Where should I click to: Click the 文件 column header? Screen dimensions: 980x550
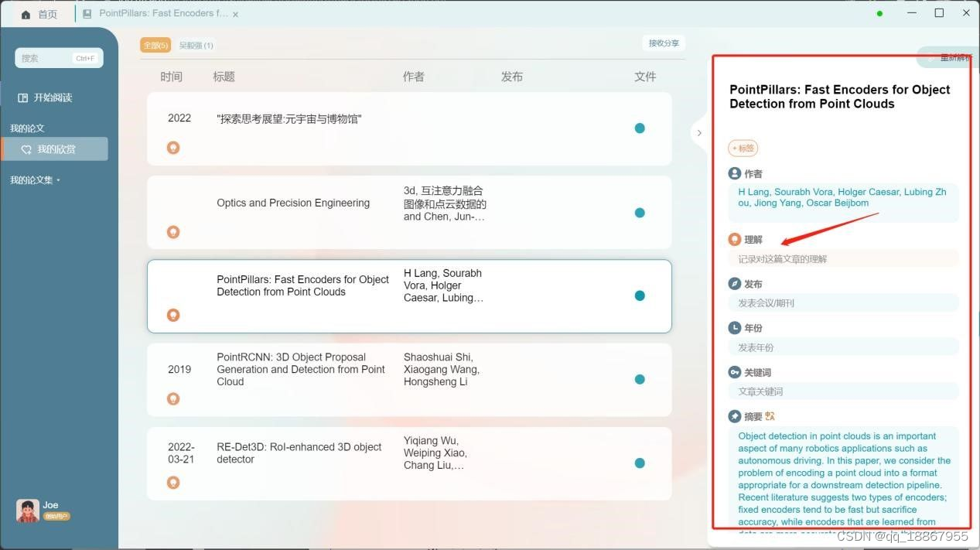click(645, 77)
